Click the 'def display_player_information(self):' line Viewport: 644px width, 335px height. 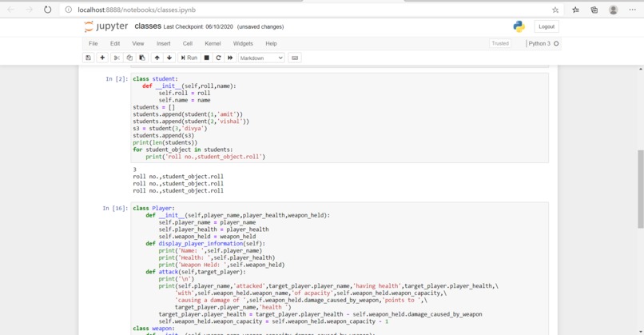205,244
